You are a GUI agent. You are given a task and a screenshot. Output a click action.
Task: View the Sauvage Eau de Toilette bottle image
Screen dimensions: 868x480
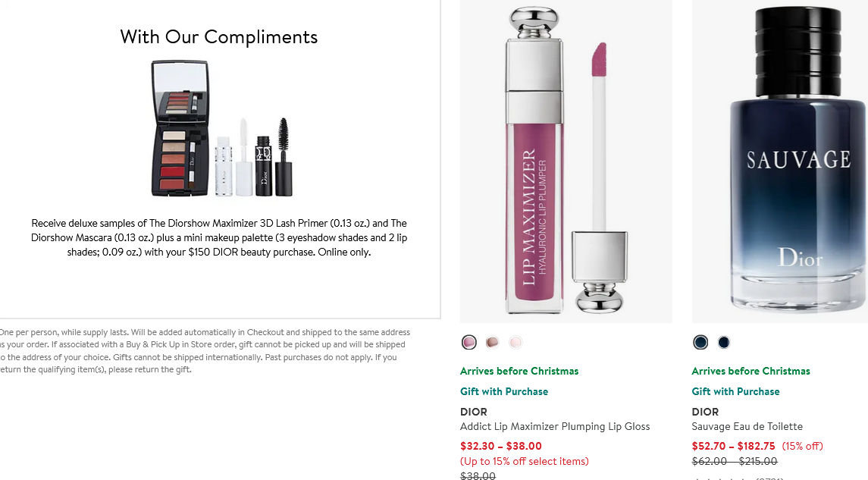(781, 162)
